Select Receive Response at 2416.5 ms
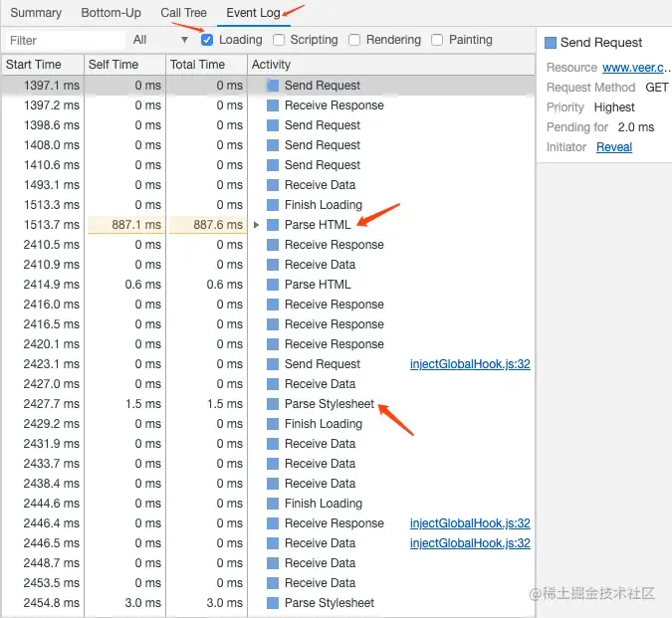 coord(268,324)
